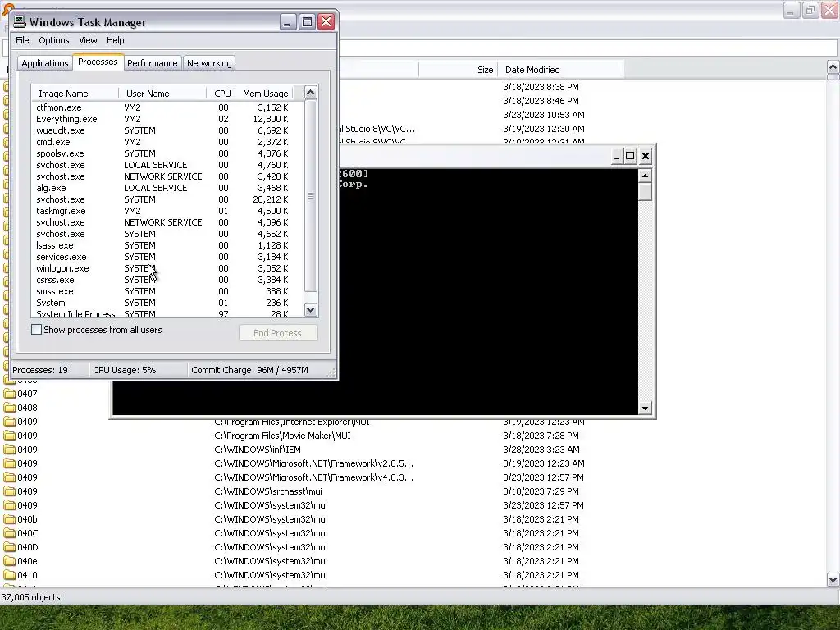Image resolution: width=840 pixels, height=630 pixels.
Task: Select the 040D folder icon
Action: (10, 547)
